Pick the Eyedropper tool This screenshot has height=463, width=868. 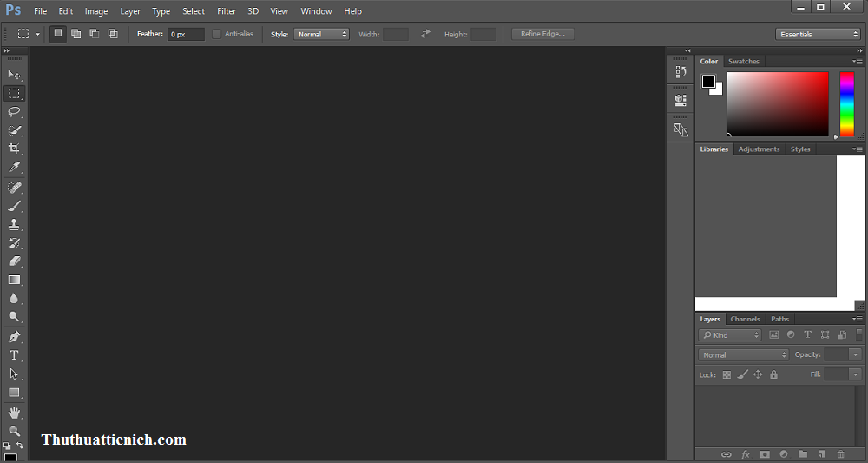click(15, 168)
